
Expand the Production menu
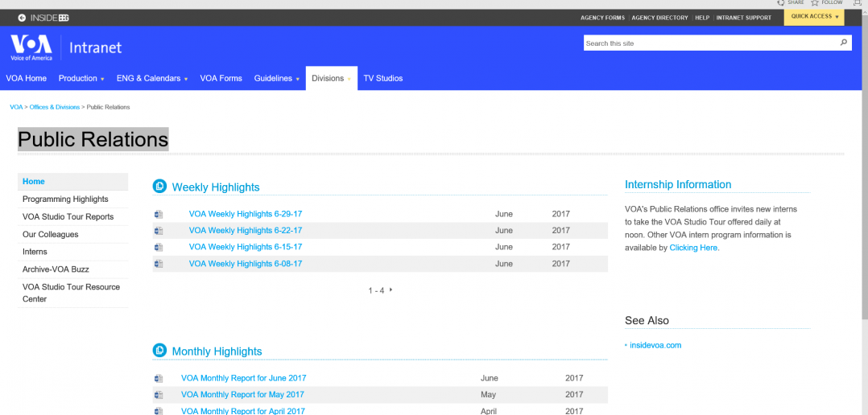(x=81, y=79)
